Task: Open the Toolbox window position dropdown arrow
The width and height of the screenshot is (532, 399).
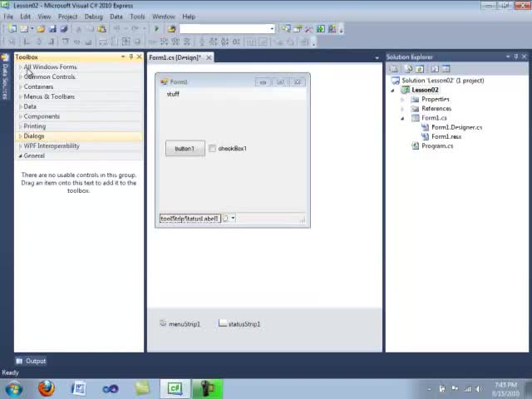Action: coord(123,57)
